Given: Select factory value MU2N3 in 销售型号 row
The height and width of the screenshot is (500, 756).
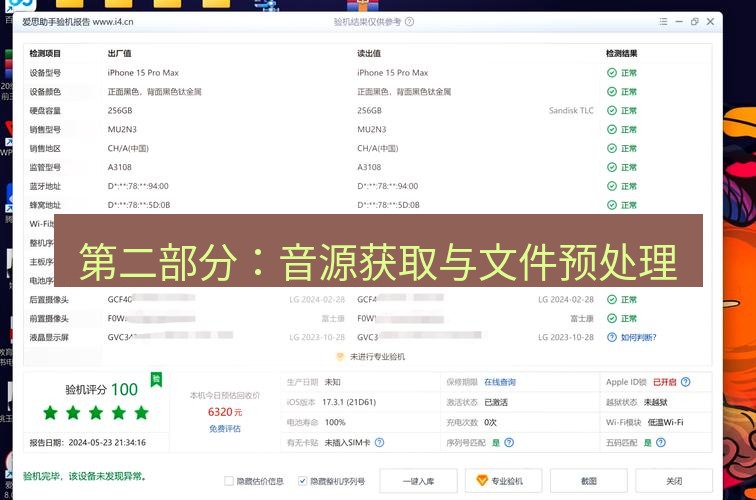Looking at the screenshot, I should 122,129.
